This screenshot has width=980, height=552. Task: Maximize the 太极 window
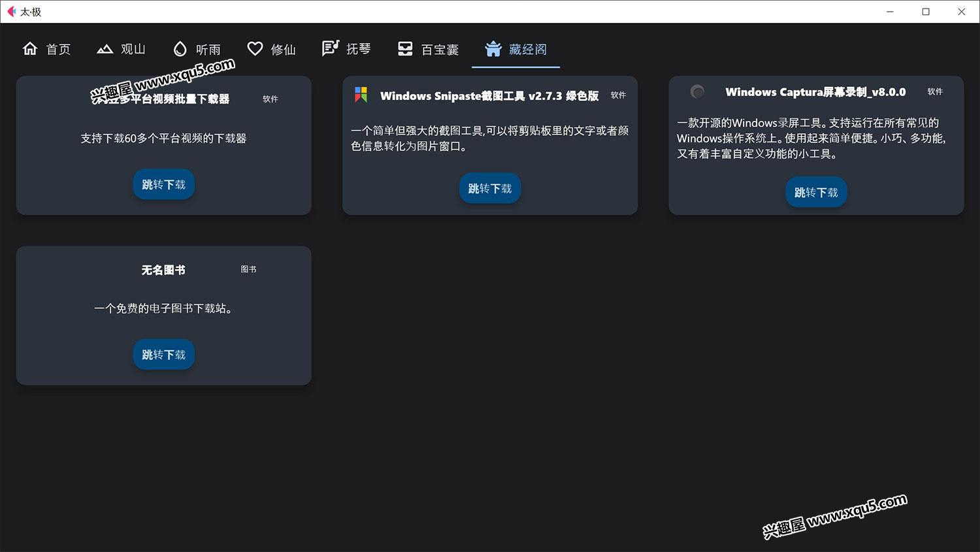click(926, 12)
